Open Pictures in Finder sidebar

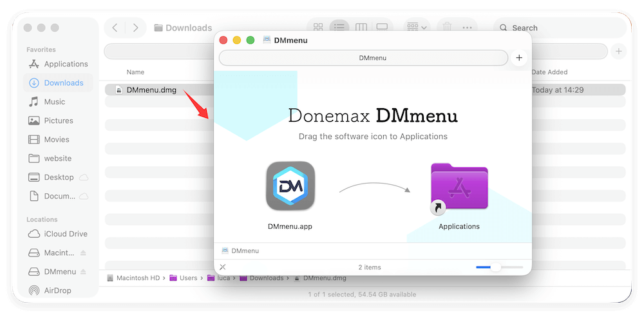[58, 120]
